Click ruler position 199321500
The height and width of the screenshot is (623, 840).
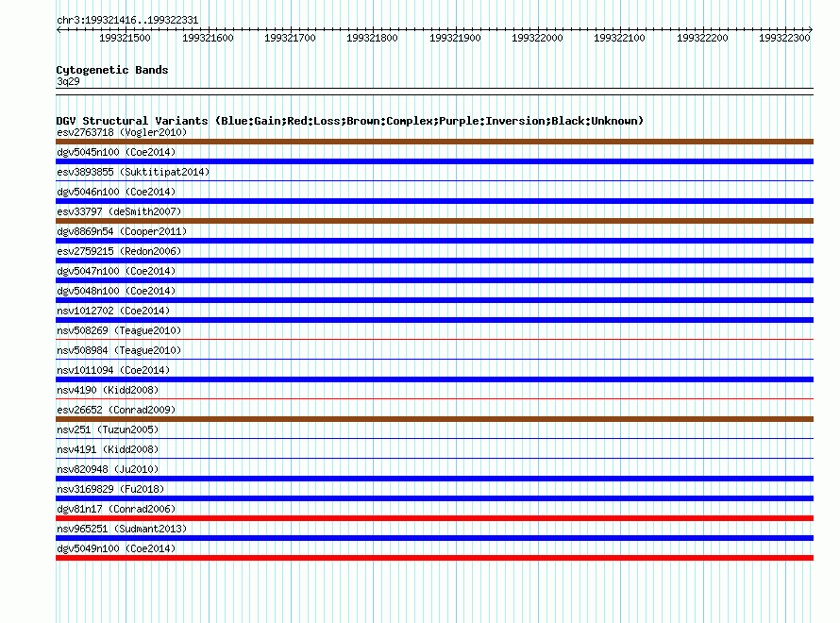click(125, 38)
